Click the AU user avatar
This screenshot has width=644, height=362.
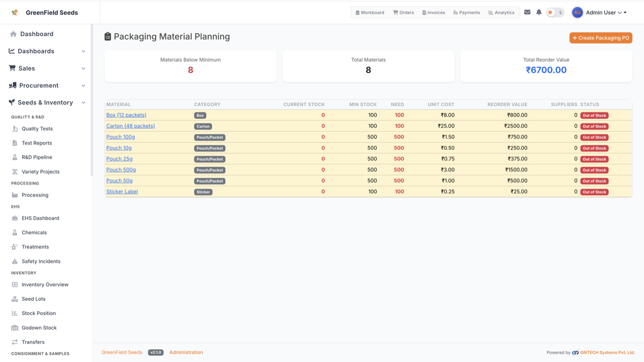pyautogui.click(x=577, y=12)
